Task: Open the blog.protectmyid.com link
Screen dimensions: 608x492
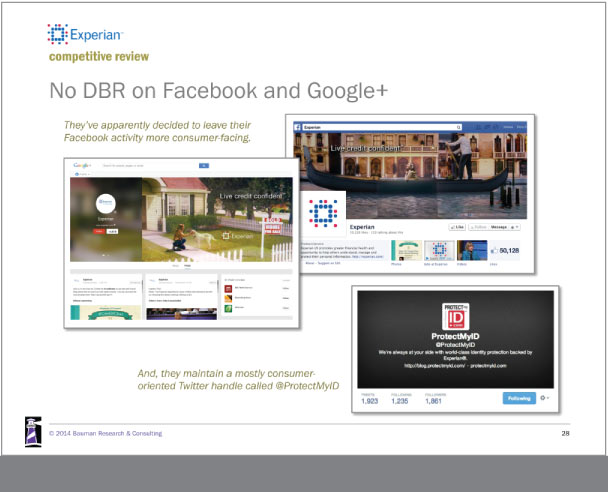Action: tap(434, 366)
